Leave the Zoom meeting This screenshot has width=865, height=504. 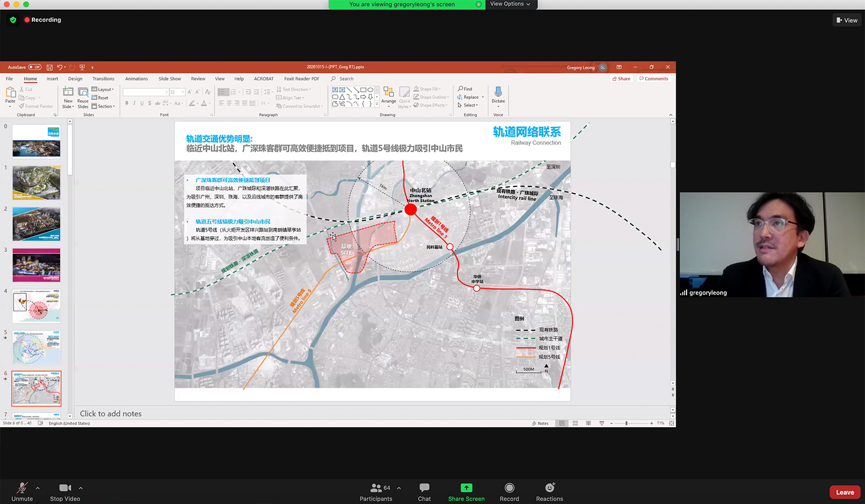[x=844, y=492]
